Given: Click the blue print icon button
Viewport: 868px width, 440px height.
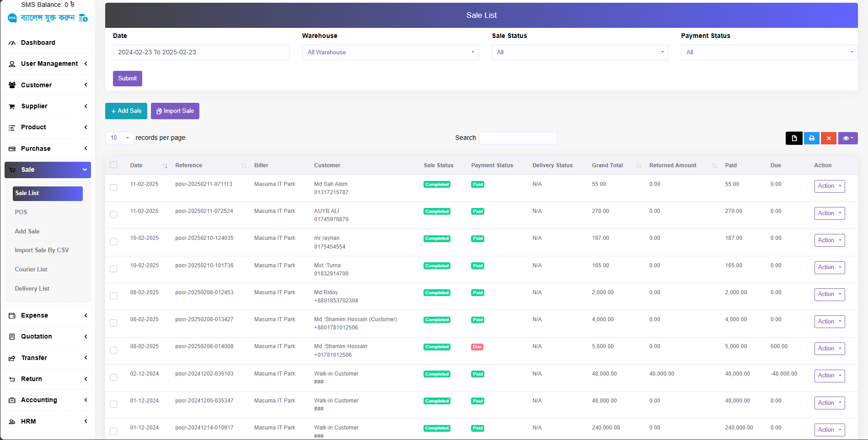Looking at the screenshot, I should [811, 138].
